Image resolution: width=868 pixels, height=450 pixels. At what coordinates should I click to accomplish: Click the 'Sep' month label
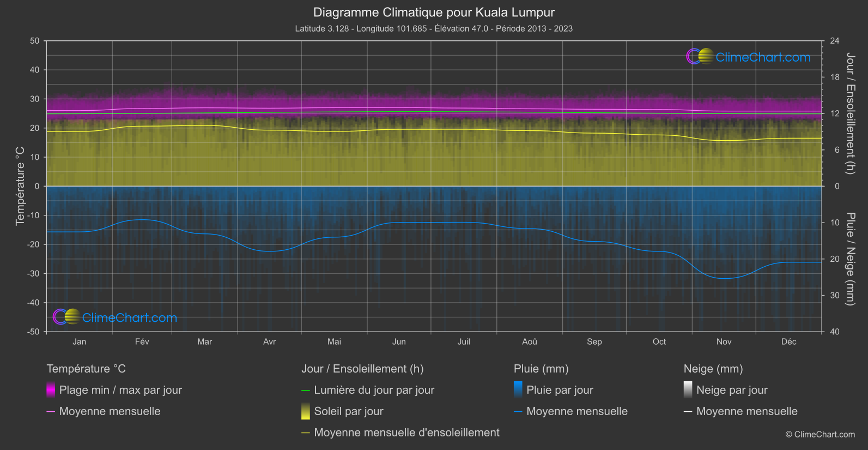(x=594, y=341)
